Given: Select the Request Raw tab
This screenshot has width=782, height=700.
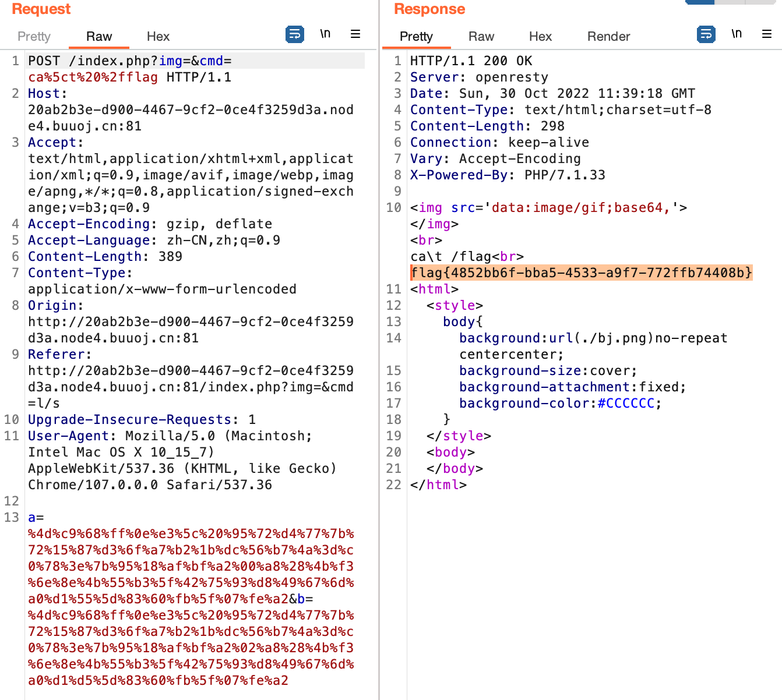Looking at the screenshot, I should point(99,36).
